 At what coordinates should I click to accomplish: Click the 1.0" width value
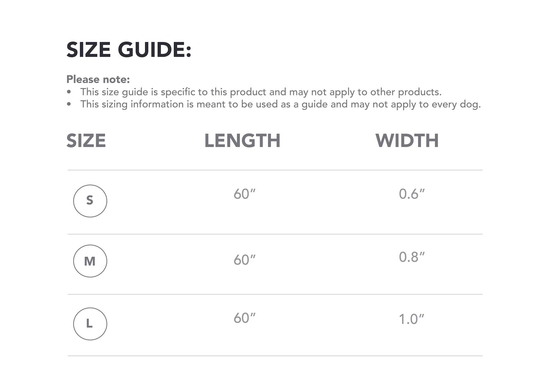(x=411, y=319)
